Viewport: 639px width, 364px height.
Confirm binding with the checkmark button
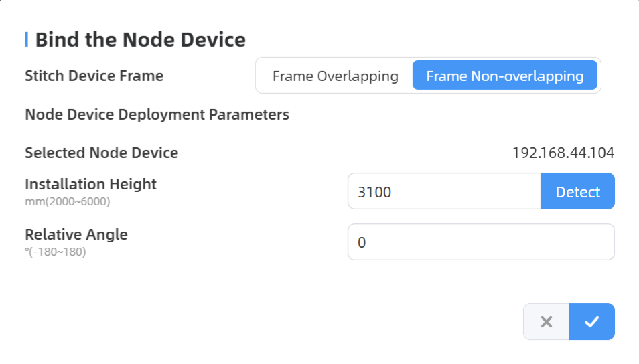[591, 322]
